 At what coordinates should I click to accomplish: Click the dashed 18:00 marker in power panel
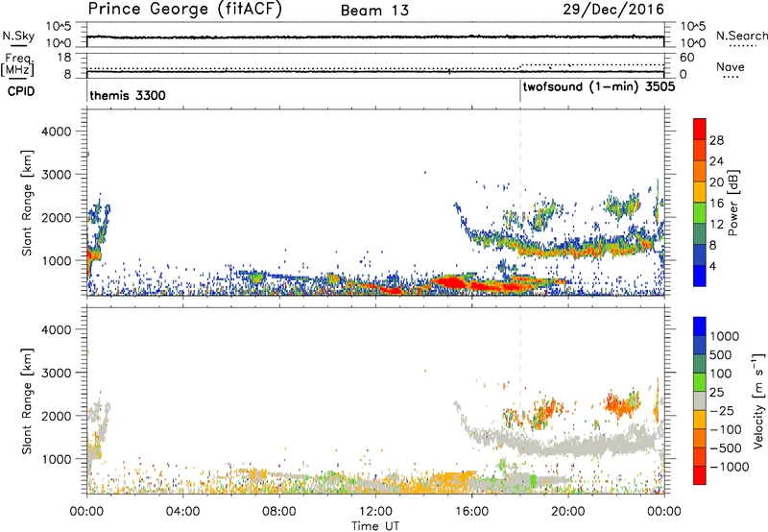click(520, 203)
